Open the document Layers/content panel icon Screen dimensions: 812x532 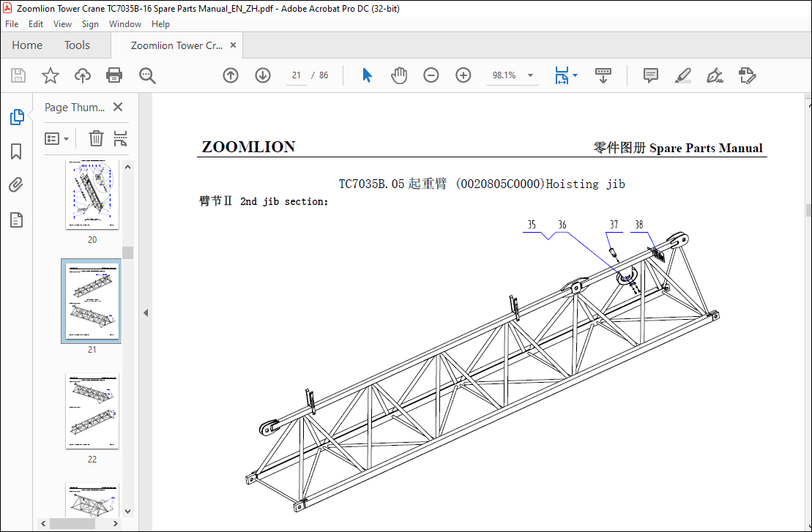coord(16,220)
